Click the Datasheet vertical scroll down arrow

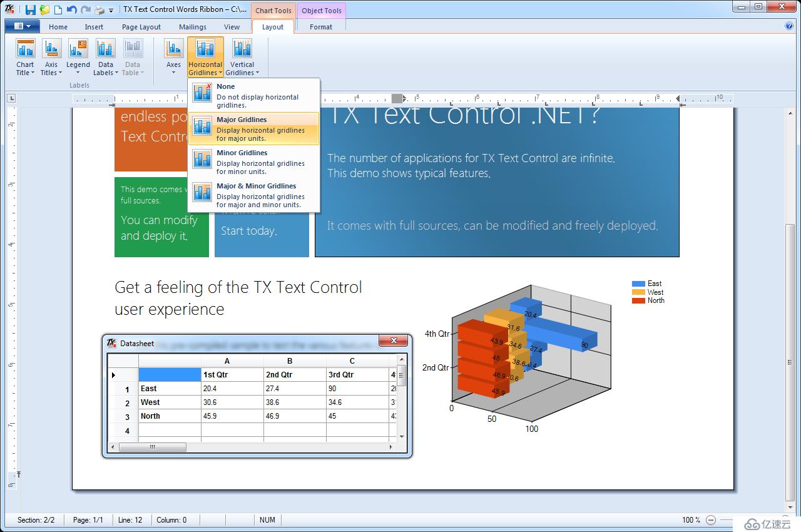(x=402, y=436)
